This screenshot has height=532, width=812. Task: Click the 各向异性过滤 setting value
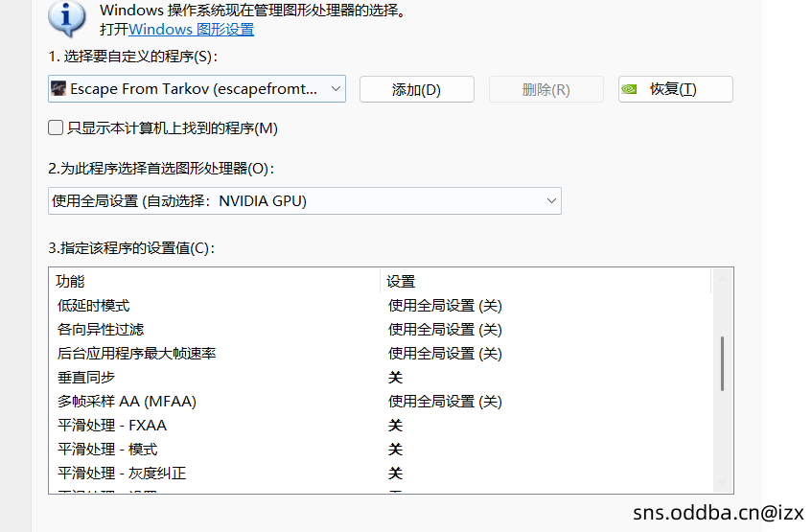click(x=445, y=330)
